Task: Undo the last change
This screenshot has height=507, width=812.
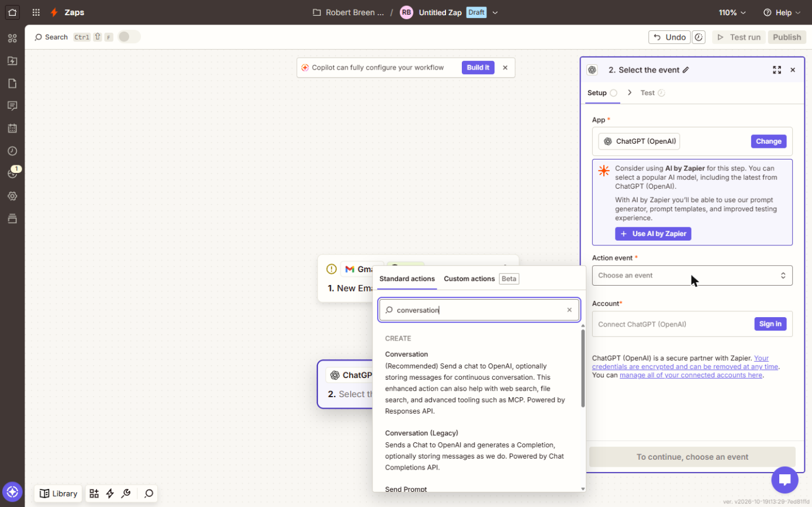Action: 670,37
